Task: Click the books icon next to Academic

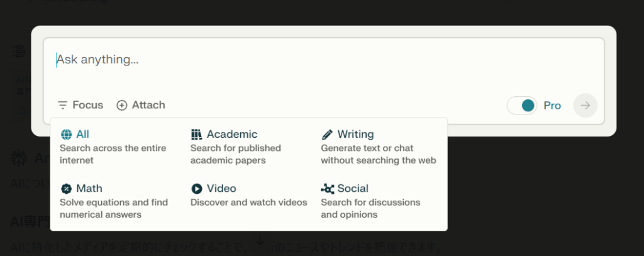Action: (197, 134)
